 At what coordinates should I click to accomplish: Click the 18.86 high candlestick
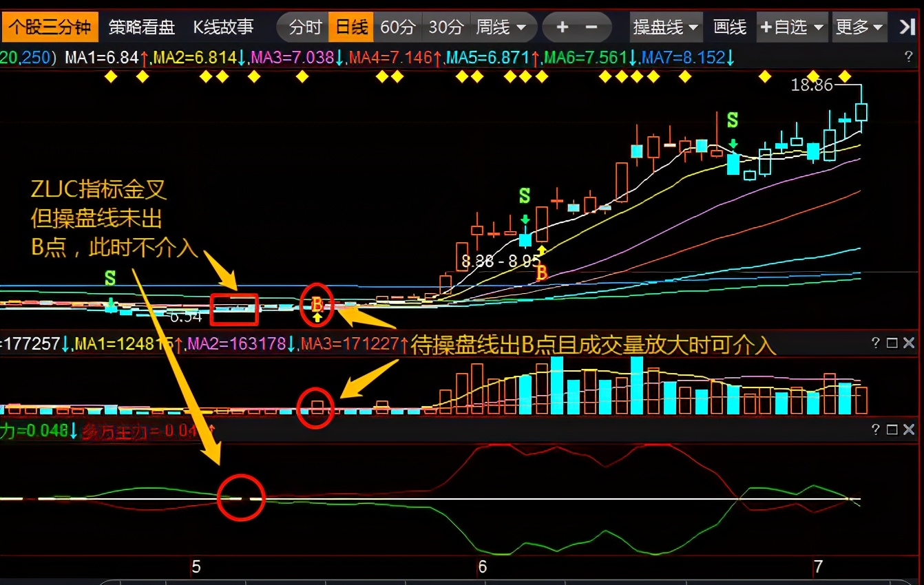point(861,111)
